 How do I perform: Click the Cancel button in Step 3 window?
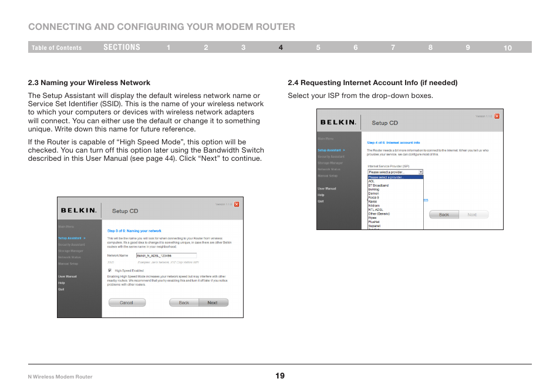pos(127,302)
